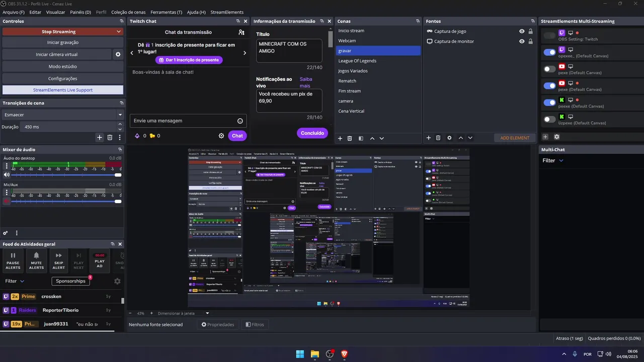Image resolution: width=644 pixels, height=362 pixels.
Task: Open activity feed settings gear
Action: click(x=117, y=282)
